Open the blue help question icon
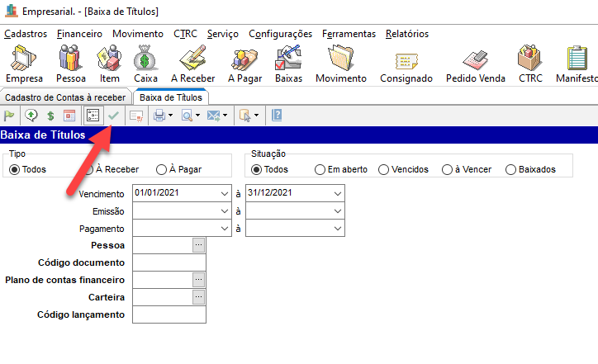This screenshot has height=364, width=598. pos(277,116)
